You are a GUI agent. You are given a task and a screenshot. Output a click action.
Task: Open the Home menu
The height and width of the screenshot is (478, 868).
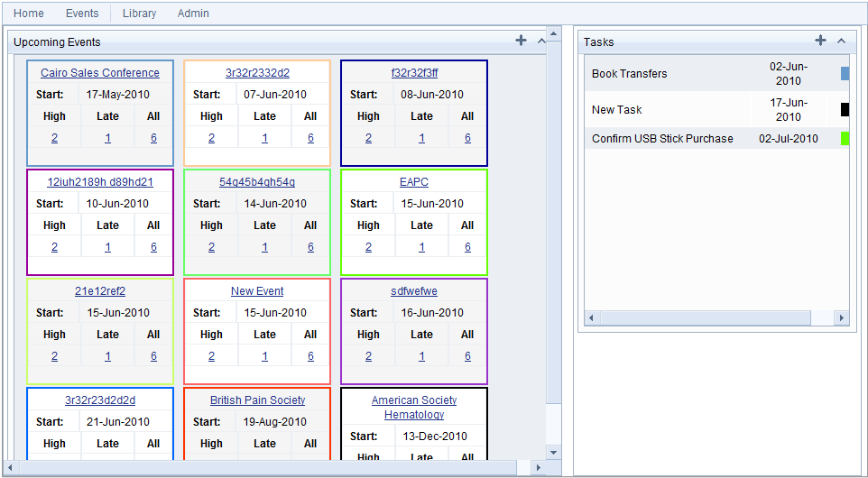[x=29, y=14]
